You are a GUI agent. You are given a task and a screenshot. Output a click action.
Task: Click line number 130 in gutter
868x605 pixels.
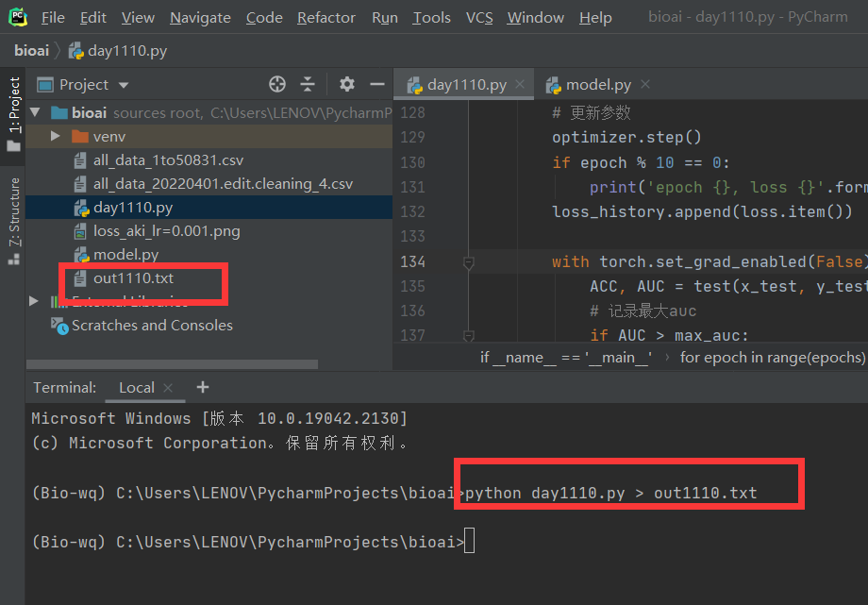(412, 162)
